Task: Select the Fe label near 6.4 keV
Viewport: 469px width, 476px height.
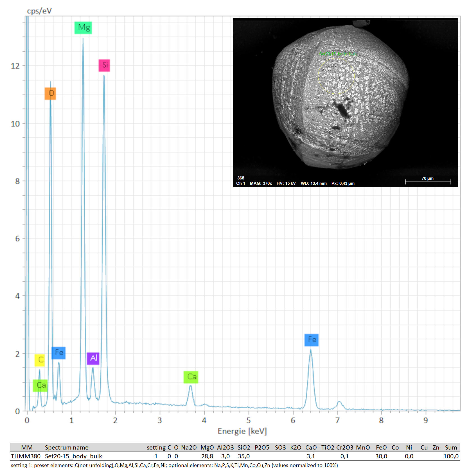Action: 312,340
